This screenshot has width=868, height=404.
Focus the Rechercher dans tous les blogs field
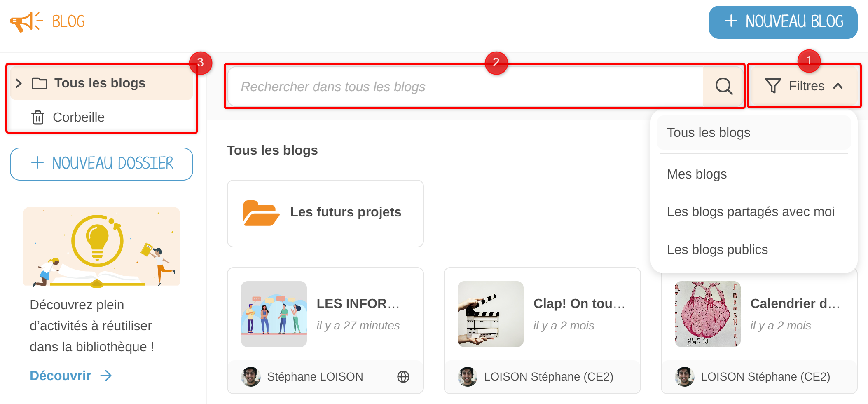(466, 87)
